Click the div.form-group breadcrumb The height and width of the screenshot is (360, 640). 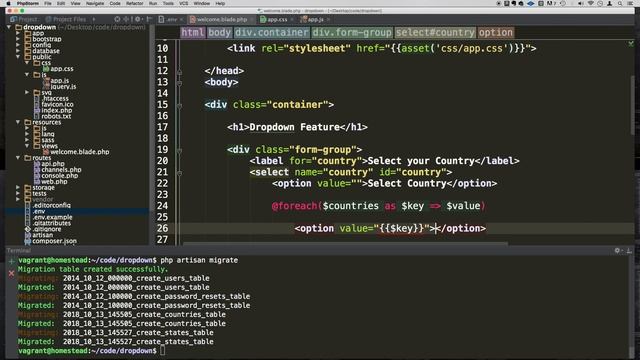click(352, 32)
